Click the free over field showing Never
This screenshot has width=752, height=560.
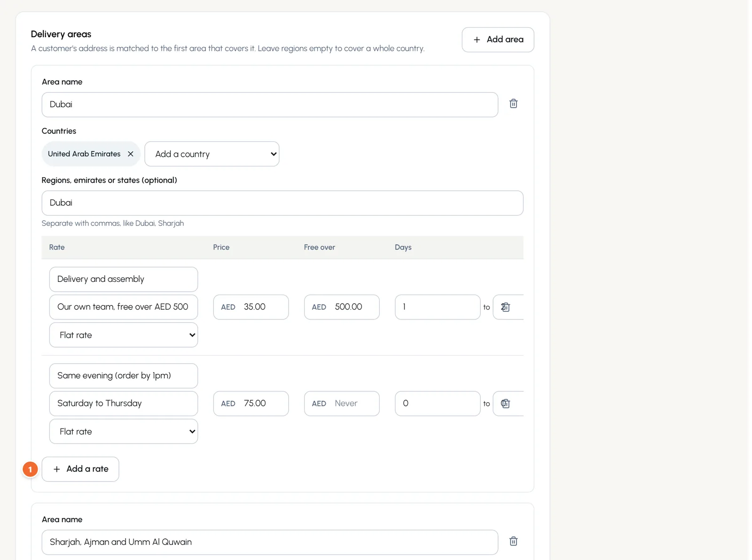tap(342, 403)
